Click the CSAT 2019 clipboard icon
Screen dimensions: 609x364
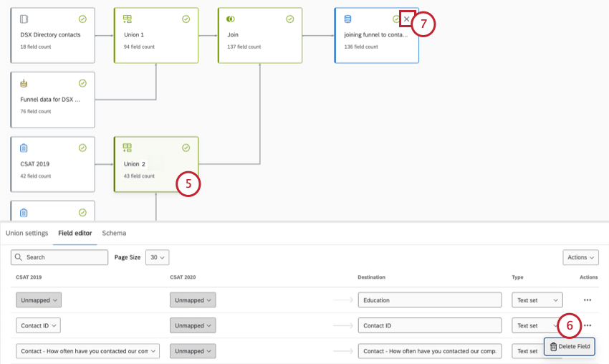tap(24, 148)
